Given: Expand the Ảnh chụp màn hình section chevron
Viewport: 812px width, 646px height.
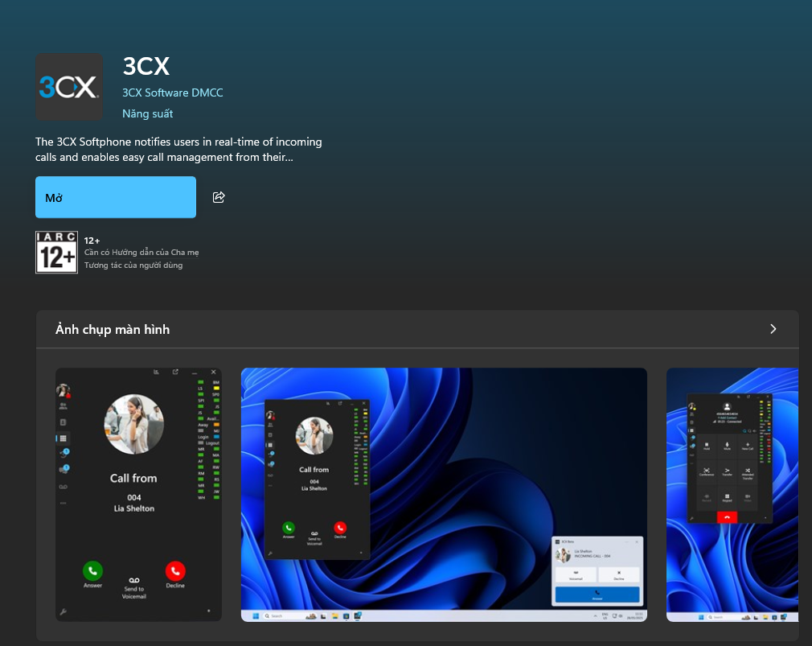Looking at the screenshot, I should (x=773, y=329).
